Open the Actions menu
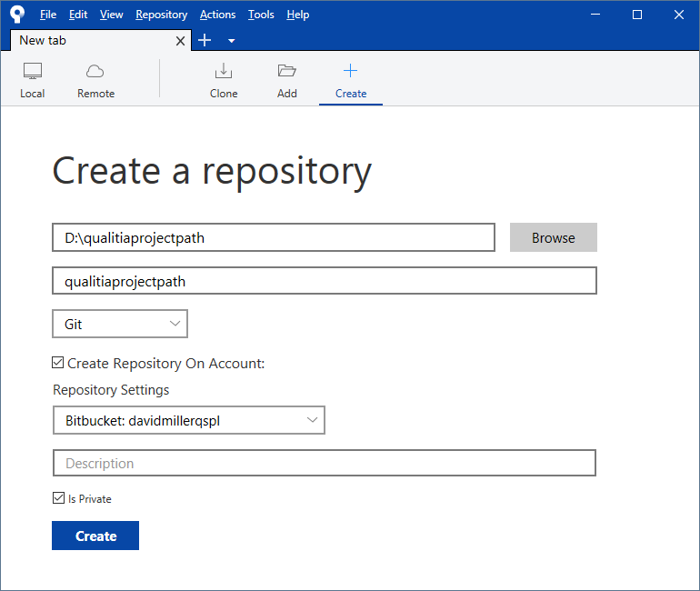The height and width of the screenshot is (591, 700). [217, 15]
